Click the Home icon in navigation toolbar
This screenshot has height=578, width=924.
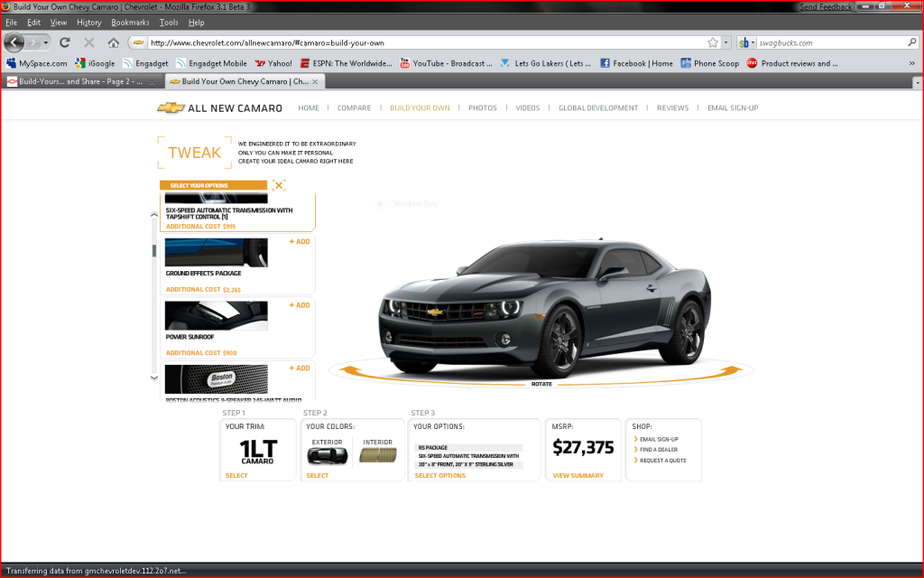click(x=114, y=42)
